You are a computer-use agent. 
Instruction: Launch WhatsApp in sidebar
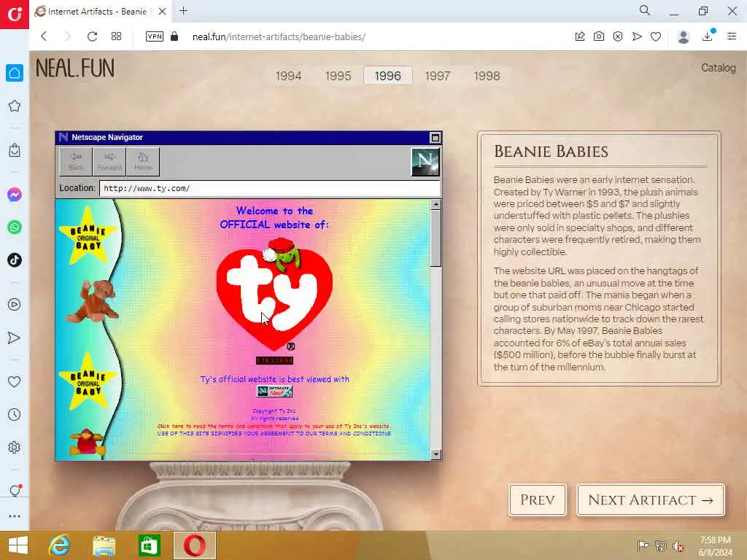tap(15, 227)
